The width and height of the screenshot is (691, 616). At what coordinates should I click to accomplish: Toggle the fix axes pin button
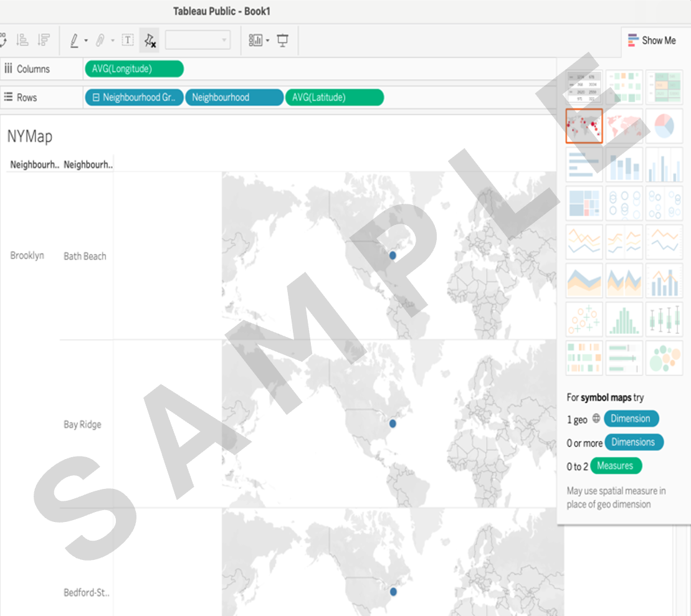point(150,40)
